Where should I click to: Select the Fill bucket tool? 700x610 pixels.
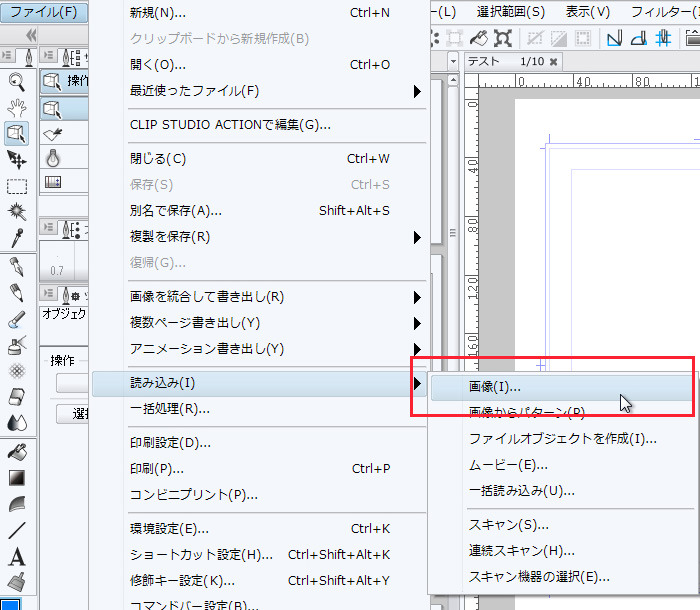[x=17, y=452]
